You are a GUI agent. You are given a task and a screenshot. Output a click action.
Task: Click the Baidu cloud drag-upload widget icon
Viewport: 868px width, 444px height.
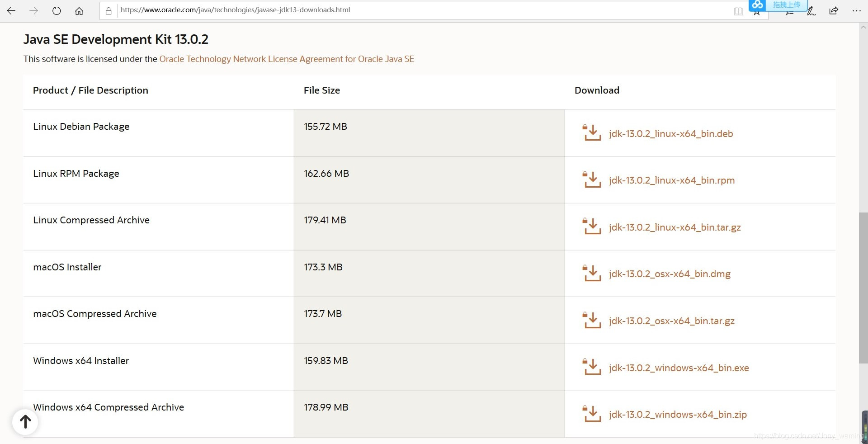[758, 5]
